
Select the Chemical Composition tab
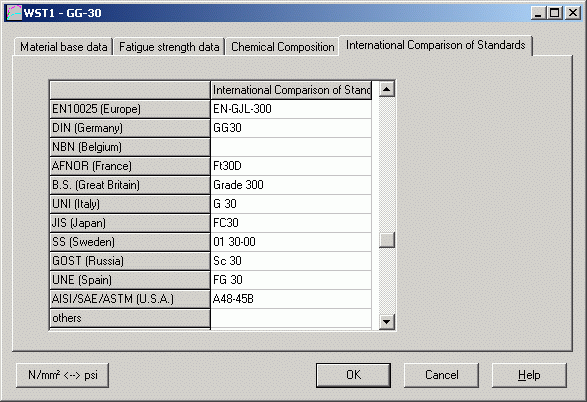[x=283, y=47]
